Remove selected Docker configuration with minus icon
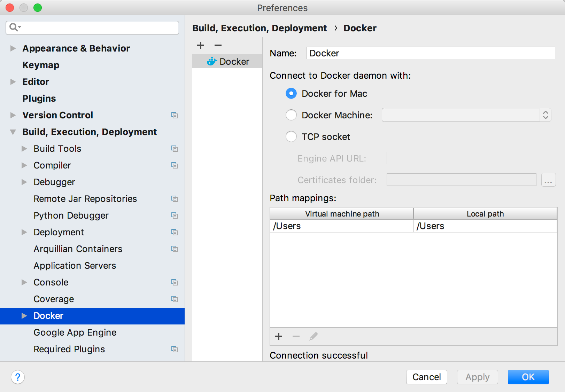 point(218,45)
